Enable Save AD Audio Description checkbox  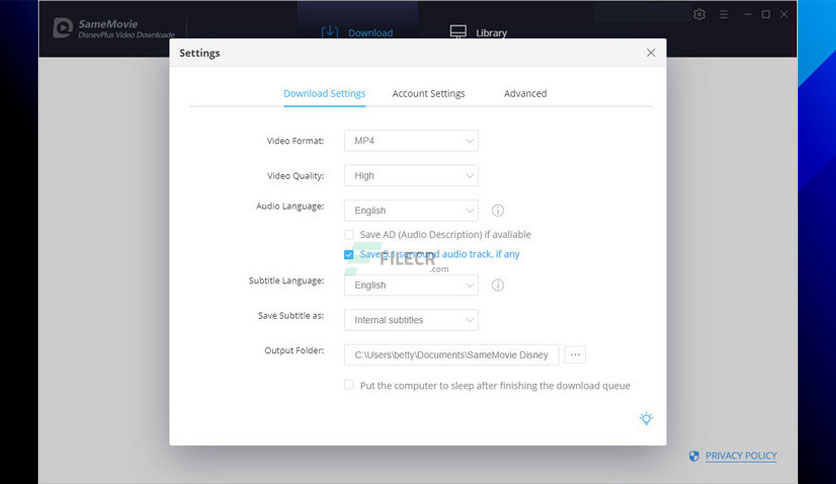tap(349, 235)
